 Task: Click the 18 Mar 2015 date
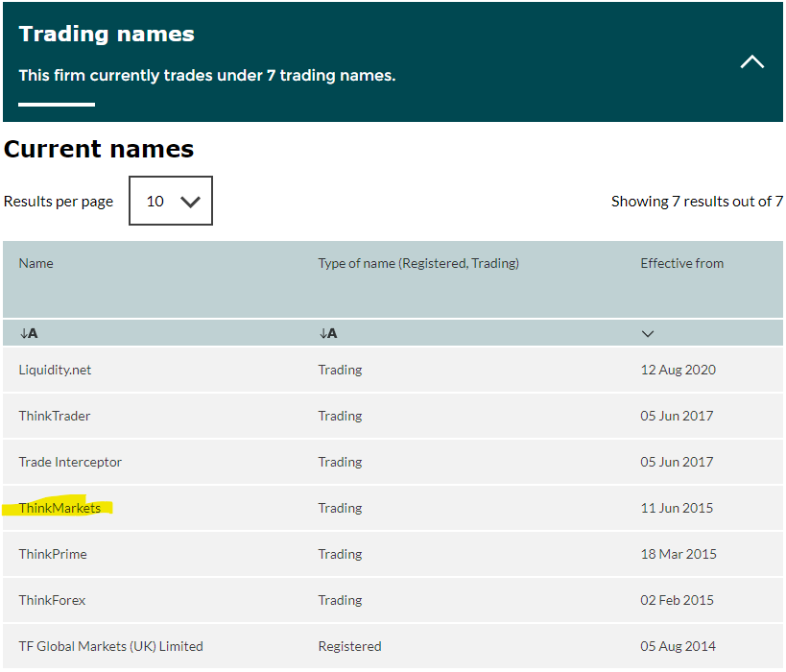[x=679, y=554]
